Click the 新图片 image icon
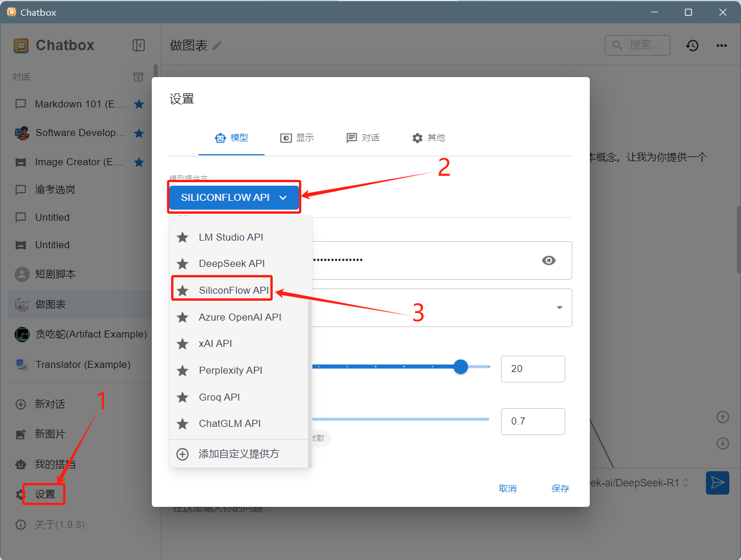741x560 pixels. pos(21,434)
